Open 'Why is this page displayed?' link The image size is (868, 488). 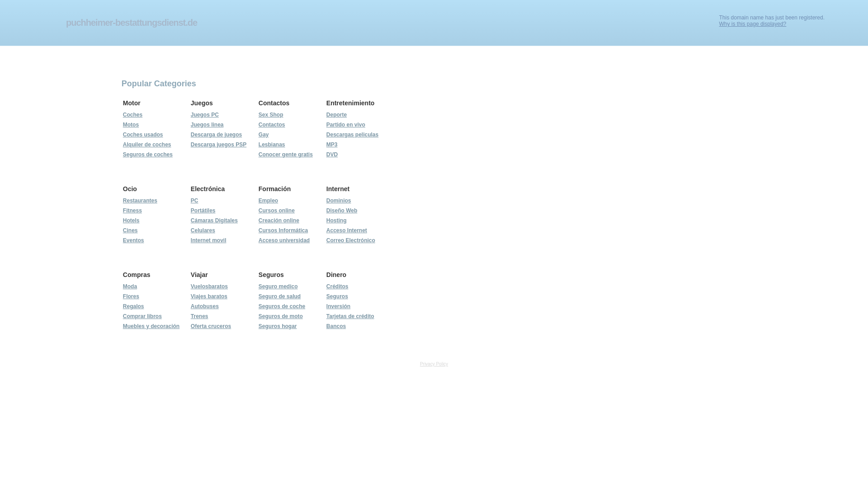click(x=752, y=24)
